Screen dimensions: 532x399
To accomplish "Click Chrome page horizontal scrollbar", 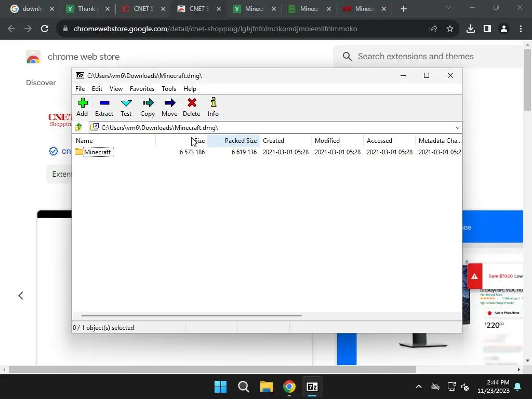I will click(212, 369).
